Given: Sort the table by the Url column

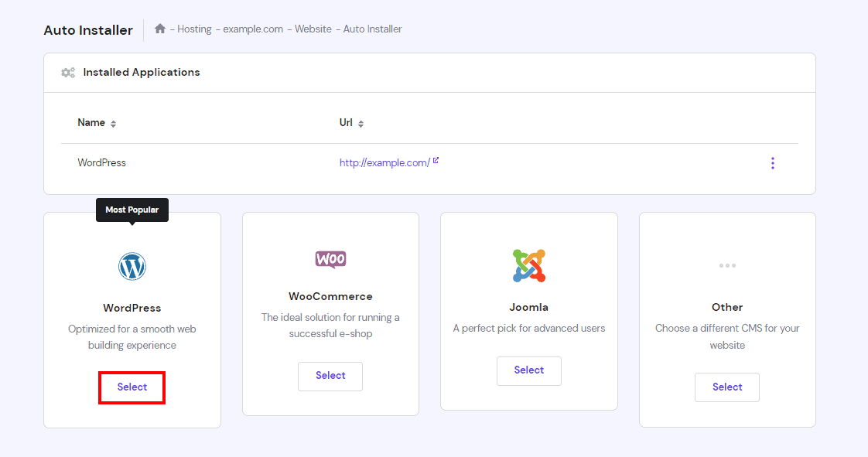Looking at the screenshot, I should coord(361,122).
